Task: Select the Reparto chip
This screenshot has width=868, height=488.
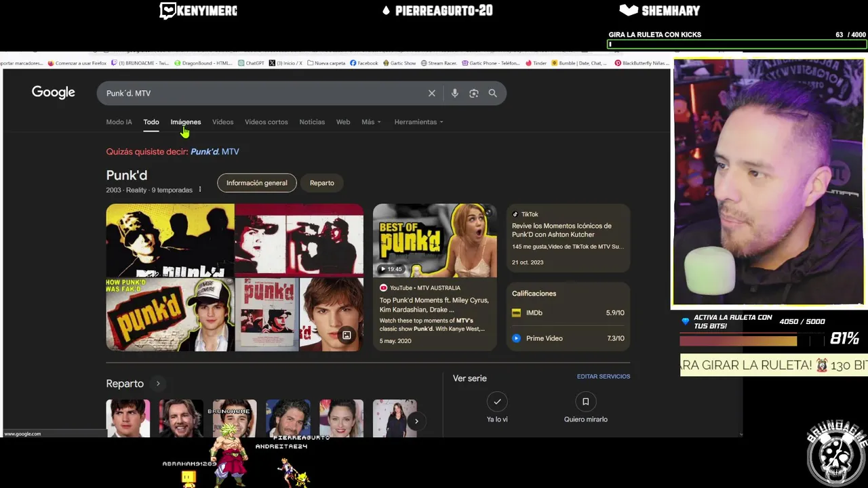Action: [321, 183]
